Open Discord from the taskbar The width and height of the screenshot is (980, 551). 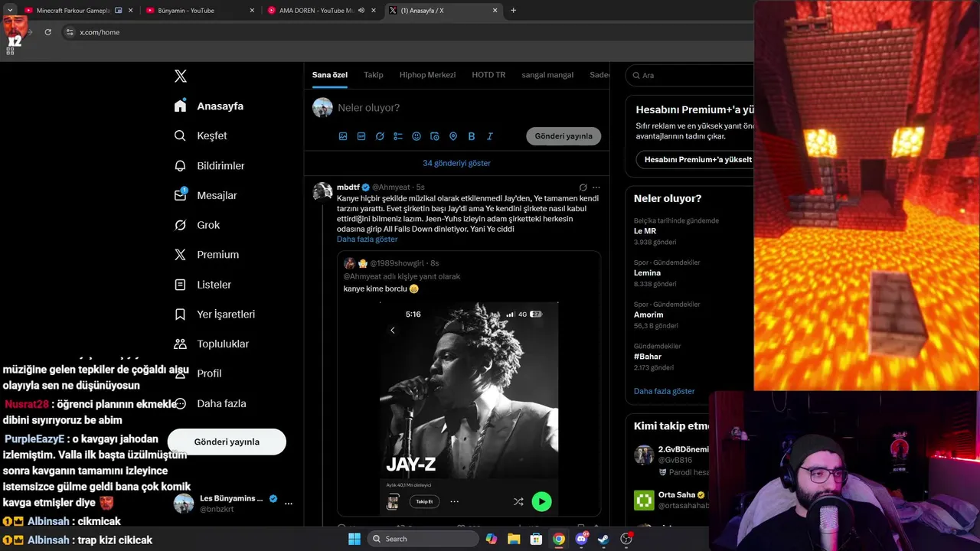(581, 539)
